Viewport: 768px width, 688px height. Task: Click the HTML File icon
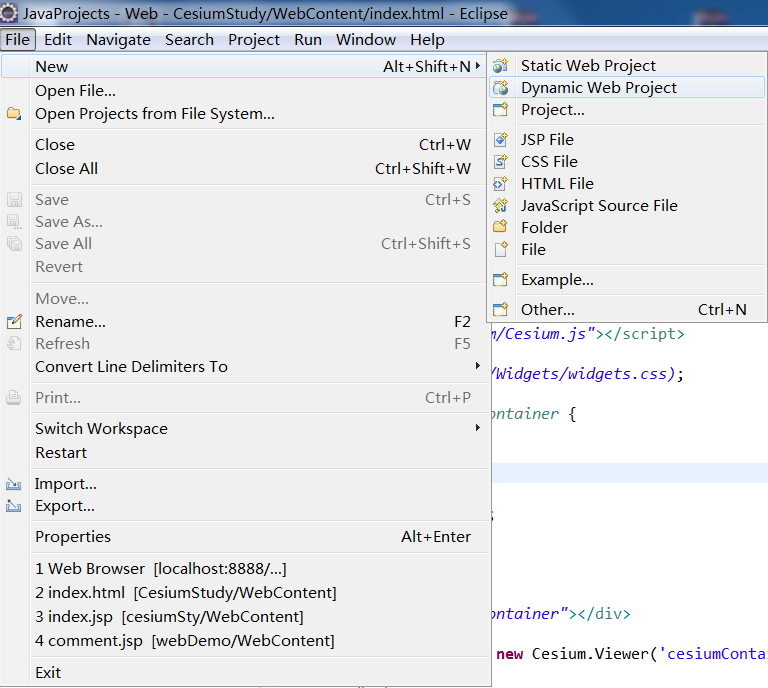(x=500, y=184)
